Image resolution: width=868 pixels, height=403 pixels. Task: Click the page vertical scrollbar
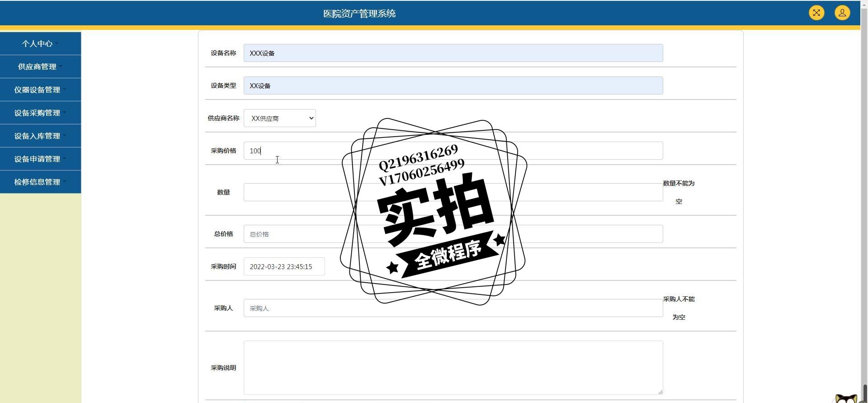tap(864, 201)
